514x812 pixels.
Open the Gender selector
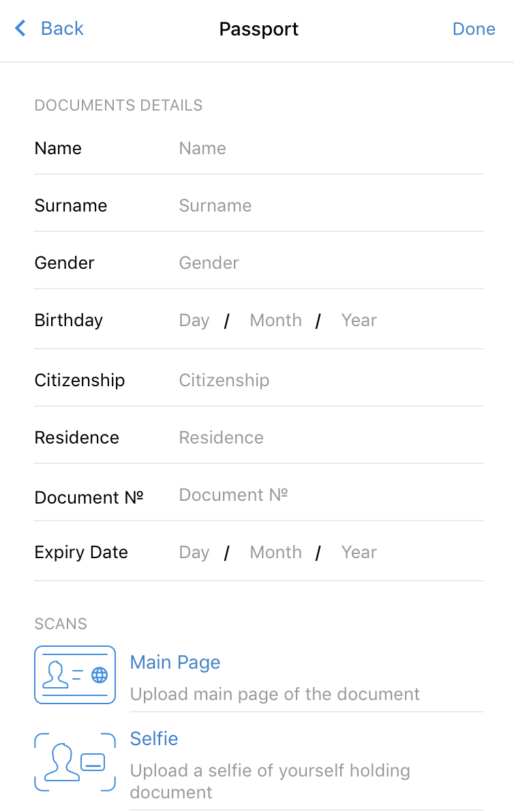[x=331, y=263]
